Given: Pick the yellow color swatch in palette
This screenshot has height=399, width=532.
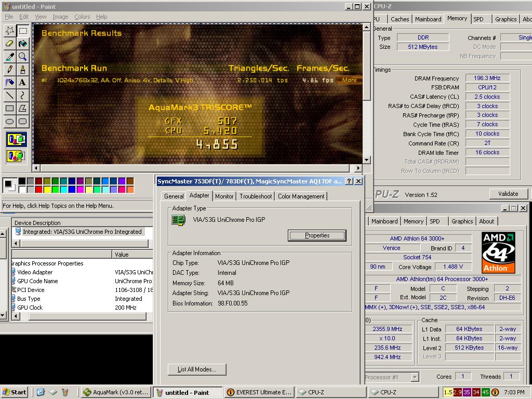Looking at the screenshot, I should point(47,189).
